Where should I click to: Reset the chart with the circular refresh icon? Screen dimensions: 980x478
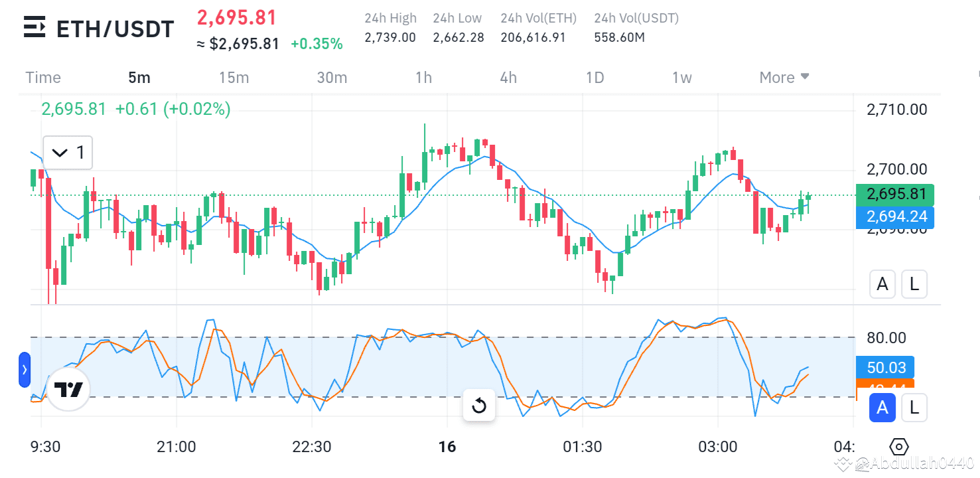coord(479,406)
